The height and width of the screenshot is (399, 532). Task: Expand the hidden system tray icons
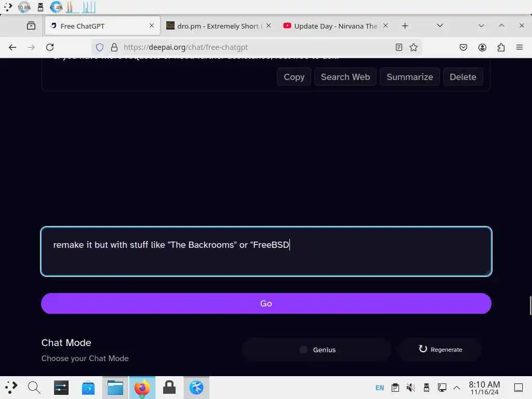pos(457,388)
